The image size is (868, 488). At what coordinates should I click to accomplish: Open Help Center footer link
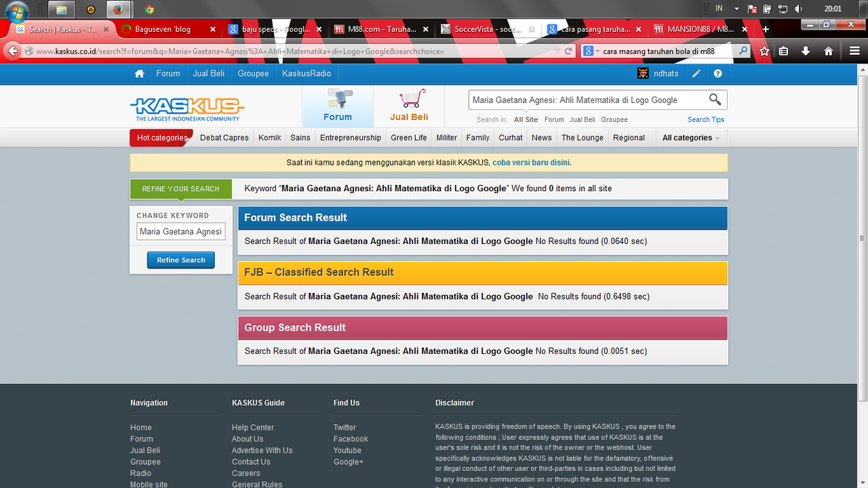(x=253, y=428)
